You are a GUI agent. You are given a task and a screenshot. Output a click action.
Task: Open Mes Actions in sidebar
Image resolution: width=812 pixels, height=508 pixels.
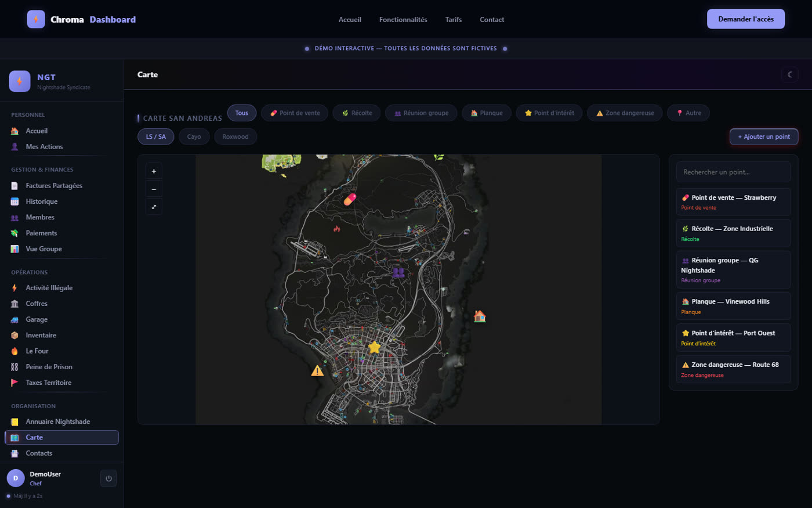61,147
